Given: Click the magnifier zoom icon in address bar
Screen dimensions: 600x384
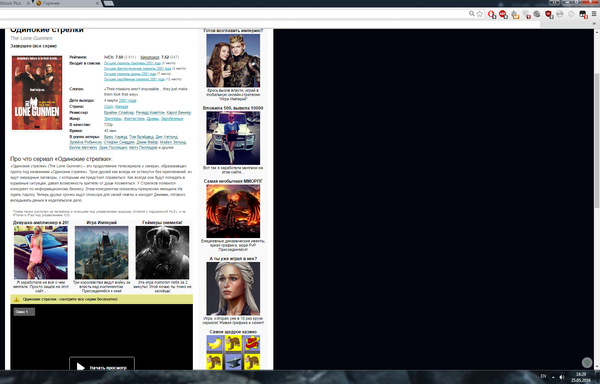Looking at the screenshot, I should [472, 14].
